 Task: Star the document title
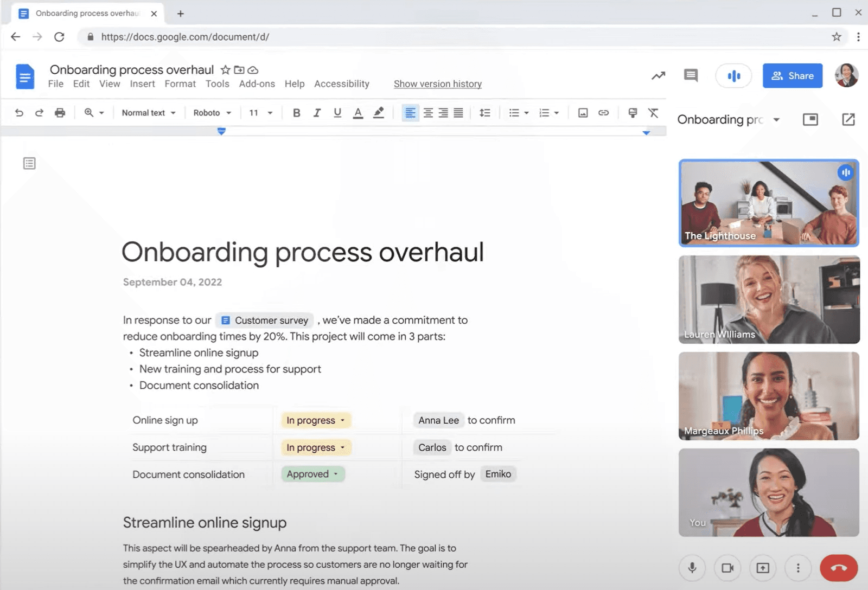225,70
